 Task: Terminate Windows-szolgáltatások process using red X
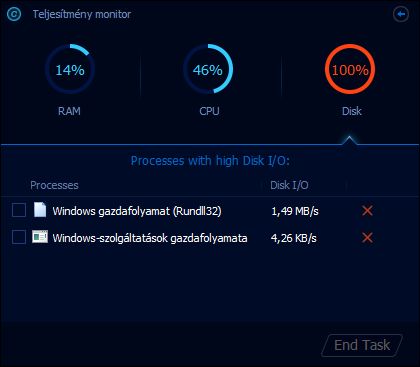[367, 238]
